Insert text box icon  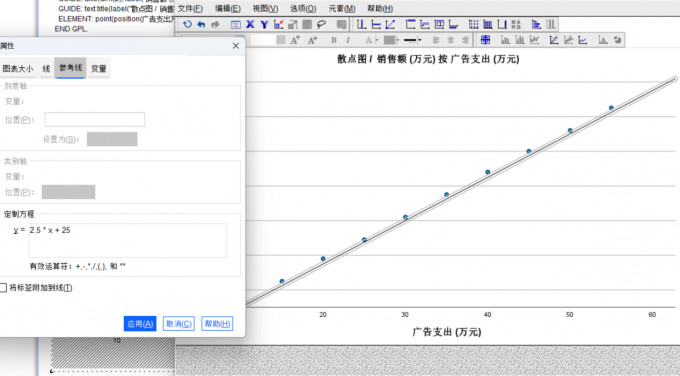439,24
